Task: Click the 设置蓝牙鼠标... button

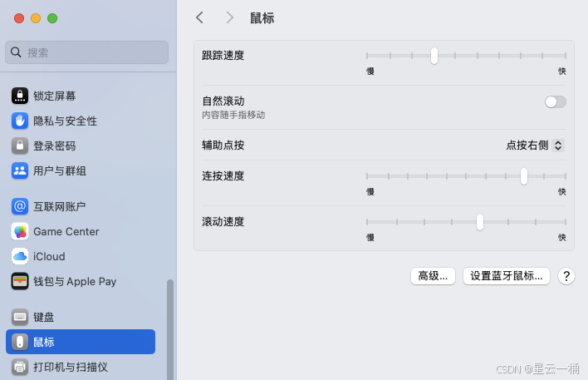Action: [507, 276]
